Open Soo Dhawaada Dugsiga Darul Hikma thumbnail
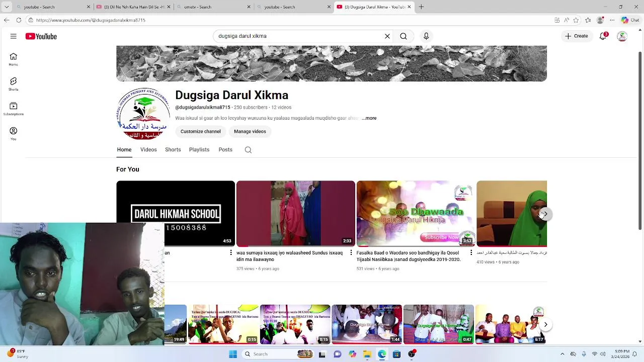The image size is (644, 362). (x=416, y=214)
